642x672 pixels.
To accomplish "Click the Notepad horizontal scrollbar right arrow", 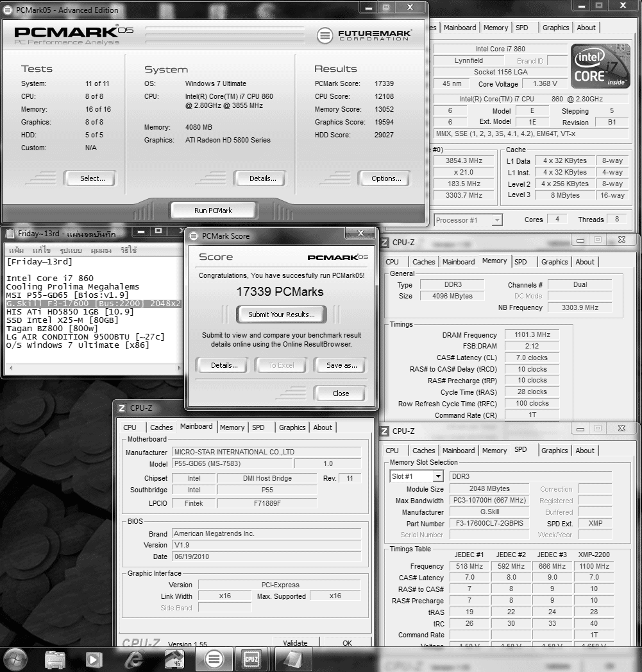I will click(x=180, y=368).
